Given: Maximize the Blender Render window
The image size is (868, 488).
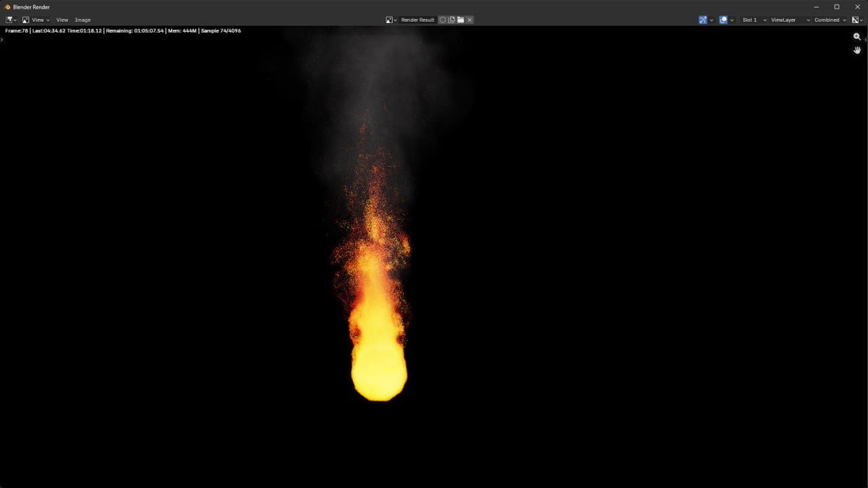Looking at the screenshot, I should pyautogui.click(x=837, y=7).
